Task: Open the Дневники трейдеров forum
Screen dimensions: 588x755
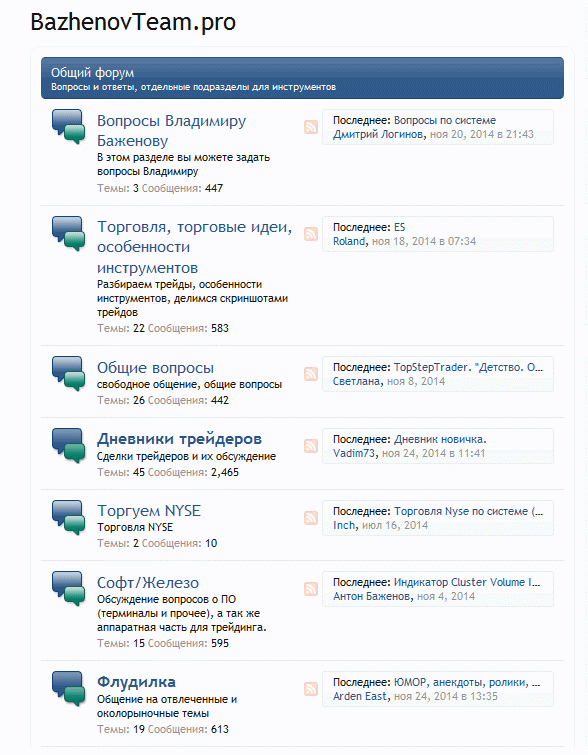Action: click(x=179, y=439)
